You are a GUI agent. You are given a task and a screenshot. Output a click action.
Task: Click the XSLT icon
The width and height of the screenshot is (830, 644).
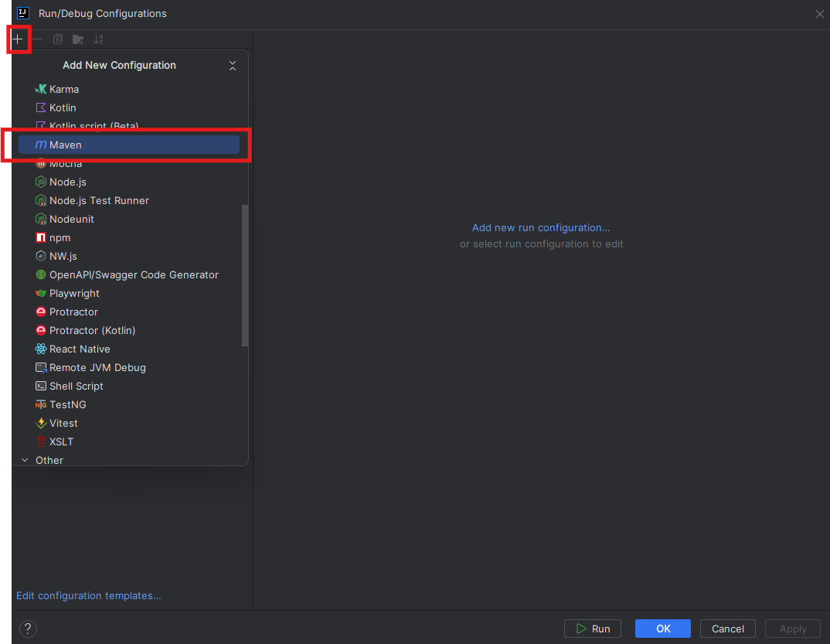[41, 441]
